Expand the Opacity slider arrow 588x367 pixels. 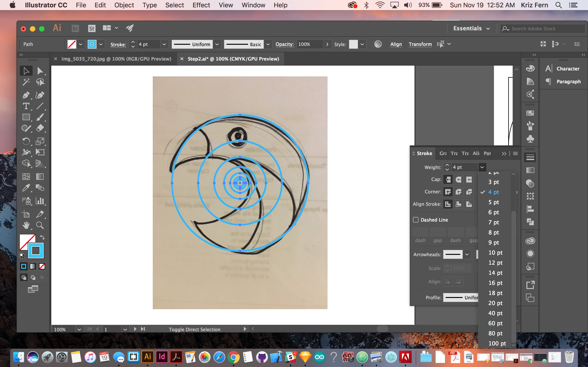tap(327, 44)
